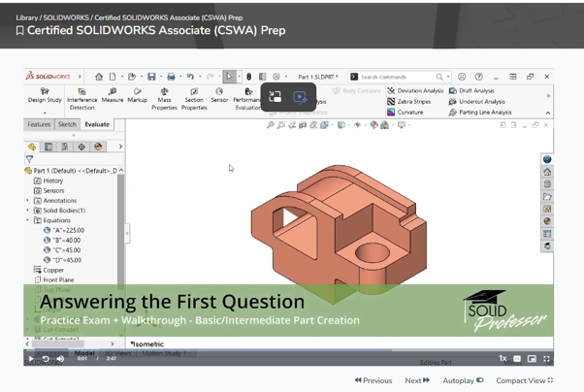The width and height of the screenshot is (584, 392).
Task: Bookmark the CSWA Prep course
Action: point(19,30)
